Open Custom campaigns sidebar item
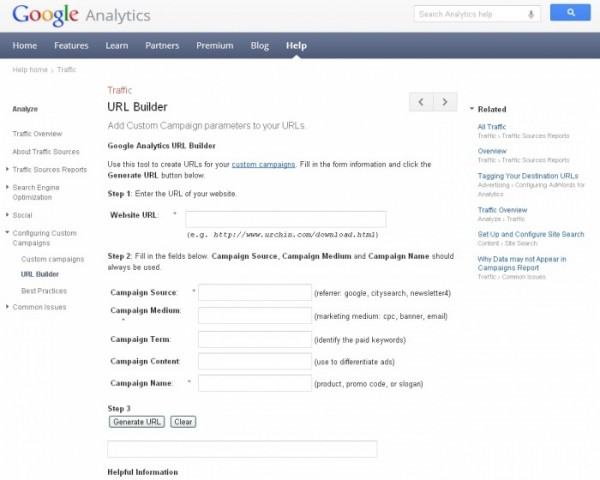The height and width of the screenshot is (480, 600). click(x=53, y=259)
